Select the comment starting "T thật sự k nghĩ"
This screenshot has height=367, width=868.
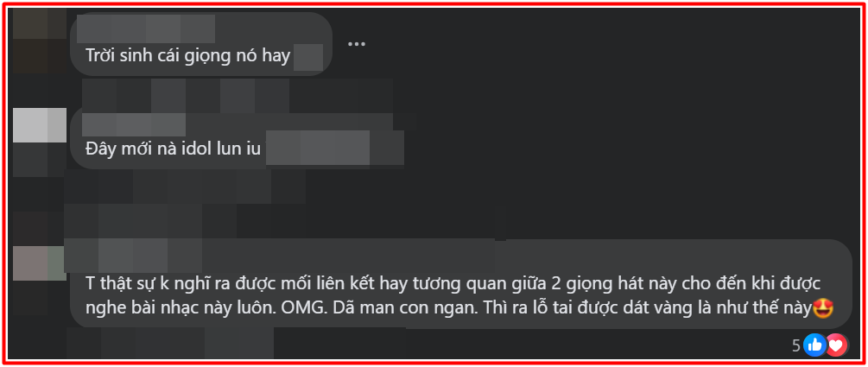460,295
